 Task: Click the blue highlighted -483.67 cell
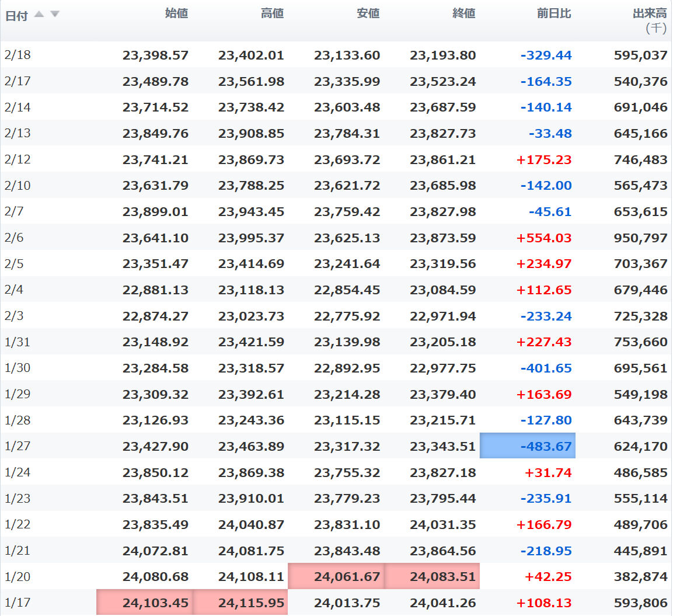click(528, 446)
